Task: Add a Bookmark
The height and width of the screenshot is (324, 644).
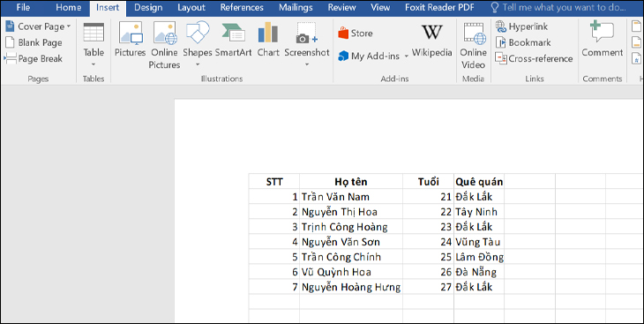Action: click(x=523, y=42)
